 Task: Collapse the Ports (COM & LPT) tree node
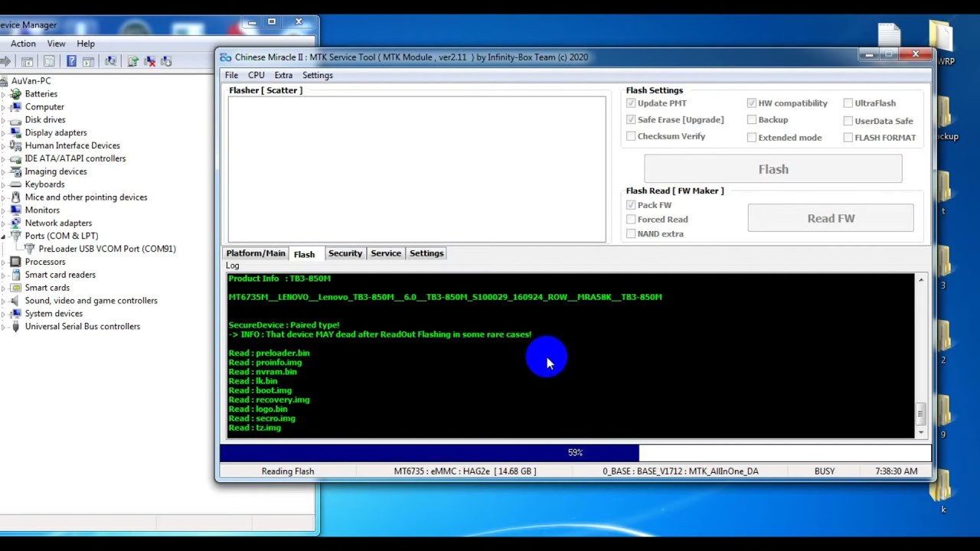(4, 236)
